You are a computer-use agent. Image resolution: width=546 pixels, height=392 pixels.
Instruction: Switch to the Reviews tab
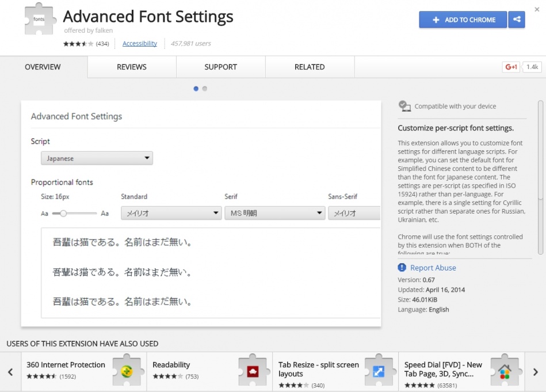tap(132, 67)
